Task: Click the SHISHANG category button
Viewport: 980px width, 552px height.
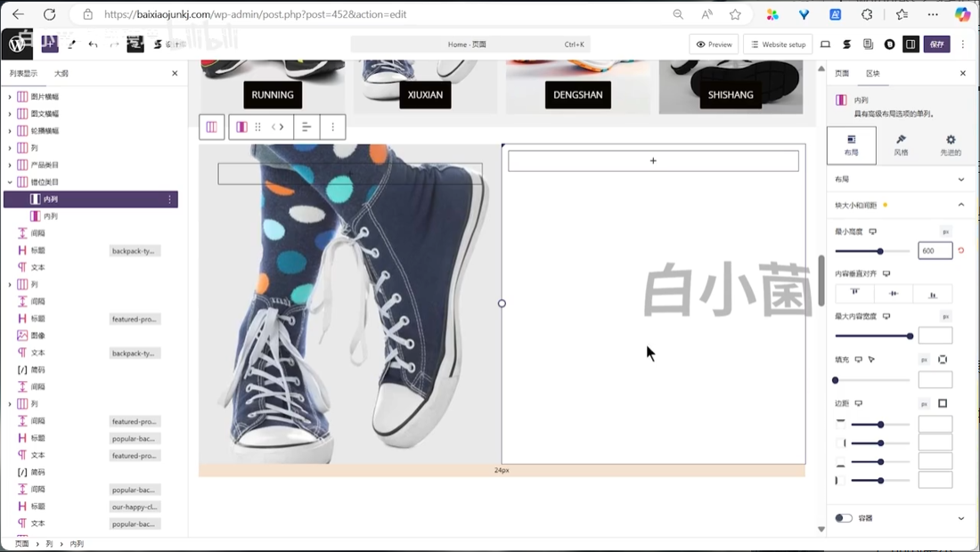Action: pyautogui.click(x=730, y=95)
